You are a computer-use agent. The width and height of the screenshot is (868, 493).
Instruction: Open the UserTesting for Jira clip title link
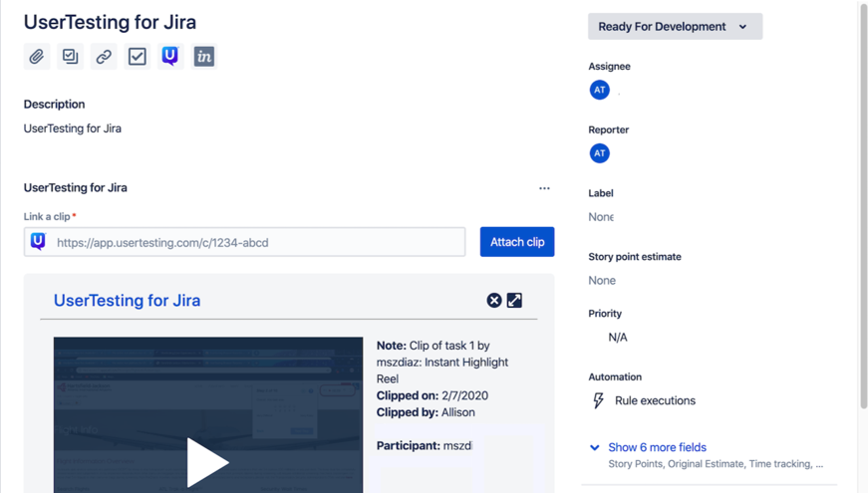127,301
